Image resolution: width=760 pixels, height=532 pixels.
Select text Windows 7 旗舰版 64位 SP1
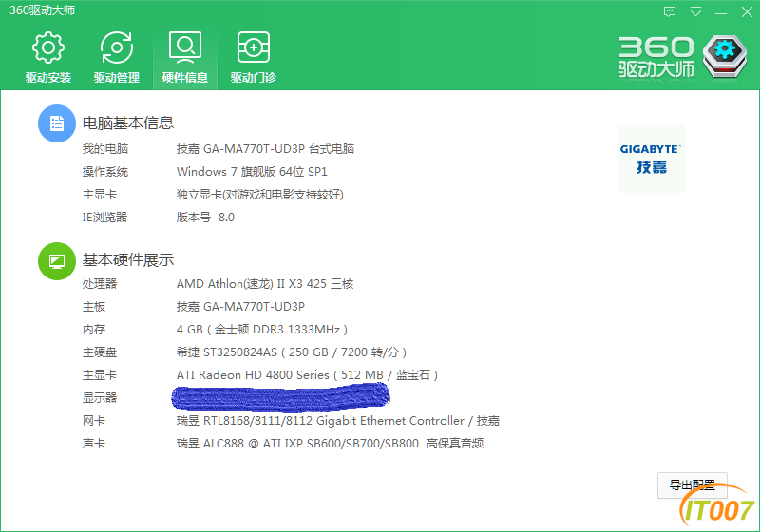point(252,172)
